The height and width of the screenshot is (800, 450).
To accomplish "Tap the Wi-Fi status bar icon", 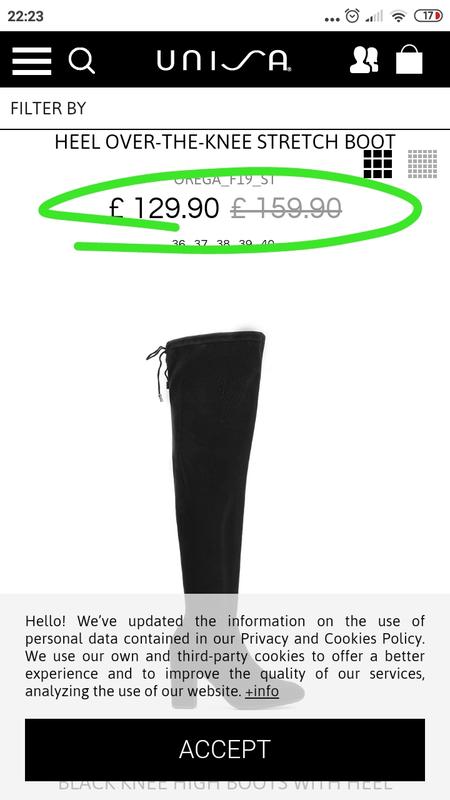I will [x=398, y=16].
